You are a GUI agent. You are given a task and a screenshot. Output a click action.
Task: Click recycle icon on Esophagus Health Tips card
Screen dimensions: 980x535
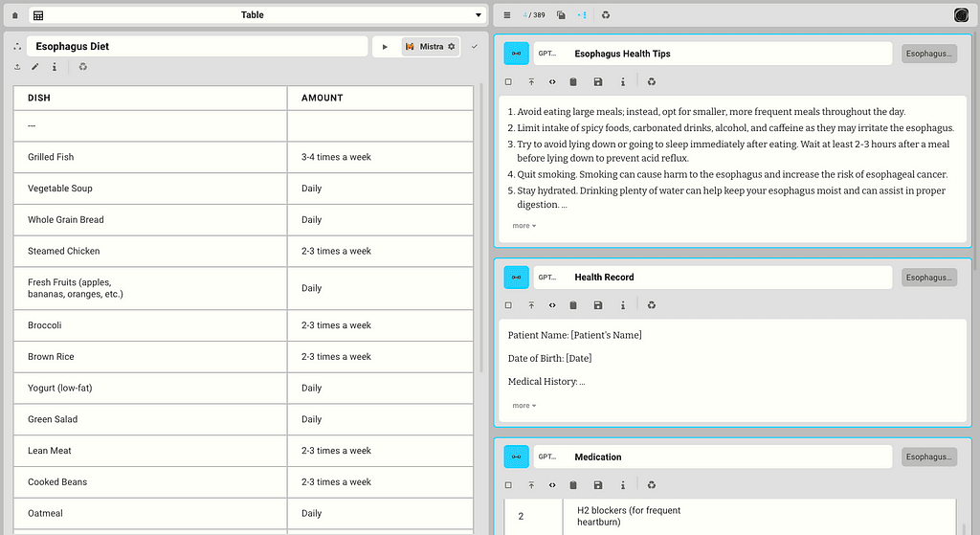point(651,82)
